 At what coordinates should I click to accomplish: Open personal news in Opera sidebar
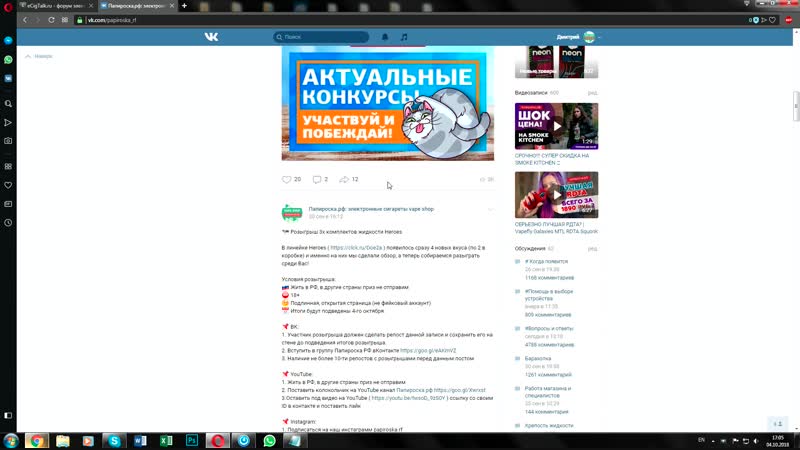click(x=8, y=204)
